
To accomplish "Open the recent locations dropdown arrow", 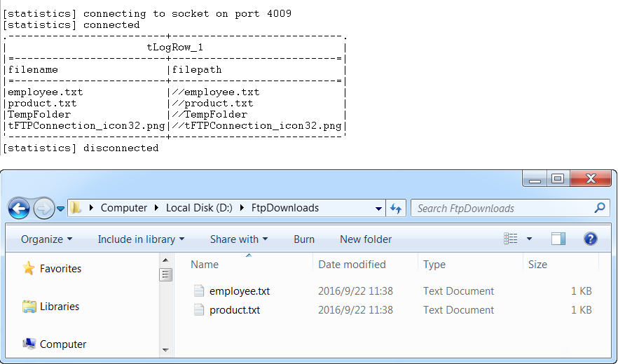I will (60, 209).
